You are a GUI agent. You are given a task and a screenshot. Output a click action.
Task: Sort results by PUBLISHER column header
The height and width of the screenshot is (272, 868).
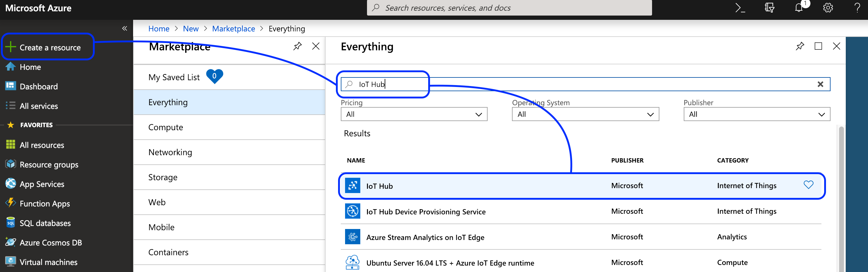click(627, 160)
